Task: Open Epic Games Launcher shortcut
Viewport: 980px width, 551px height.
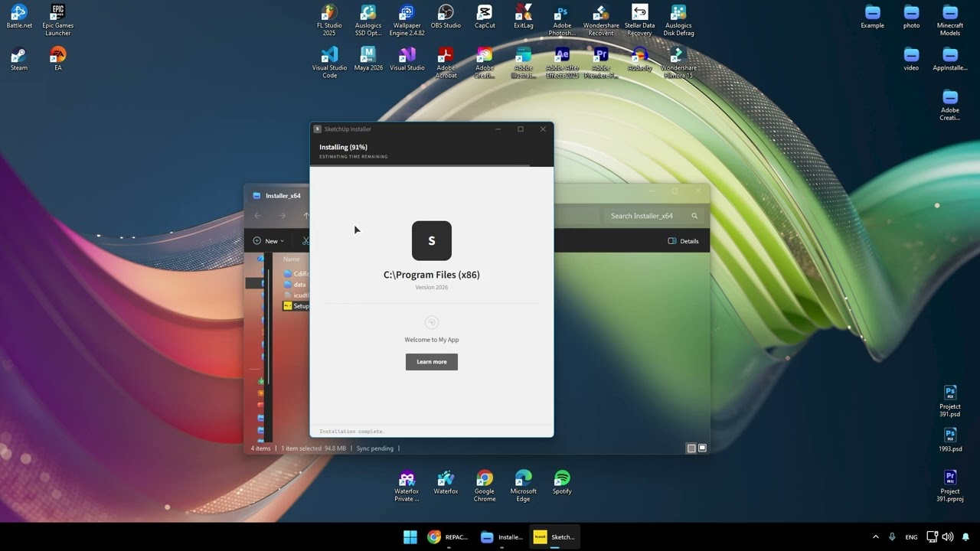Action: (x=58, y=20)
